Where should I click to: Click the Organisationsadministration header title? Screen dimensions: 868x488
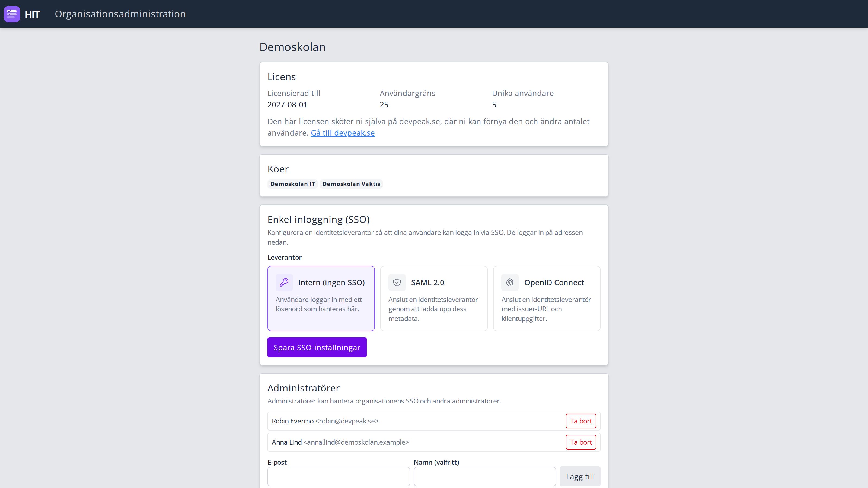[120, 14]
